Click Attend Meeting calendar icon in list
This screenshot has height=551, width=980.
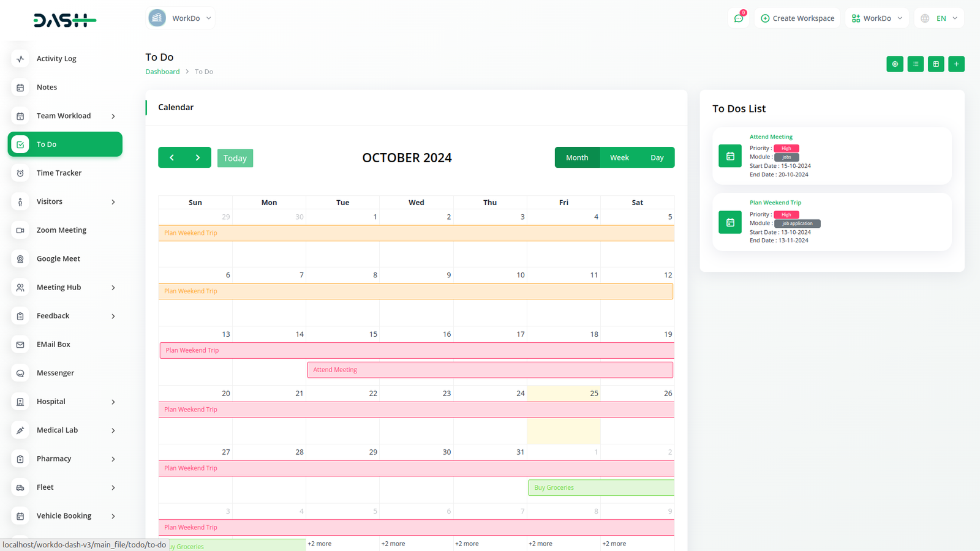[x=730, y=156]
